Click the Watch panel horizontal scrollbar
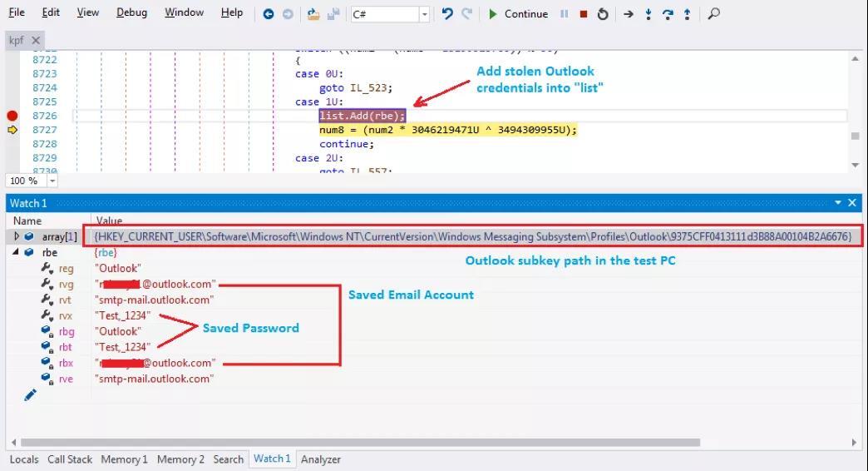Viewport: 868px width, 471px height. coord(359,443)
